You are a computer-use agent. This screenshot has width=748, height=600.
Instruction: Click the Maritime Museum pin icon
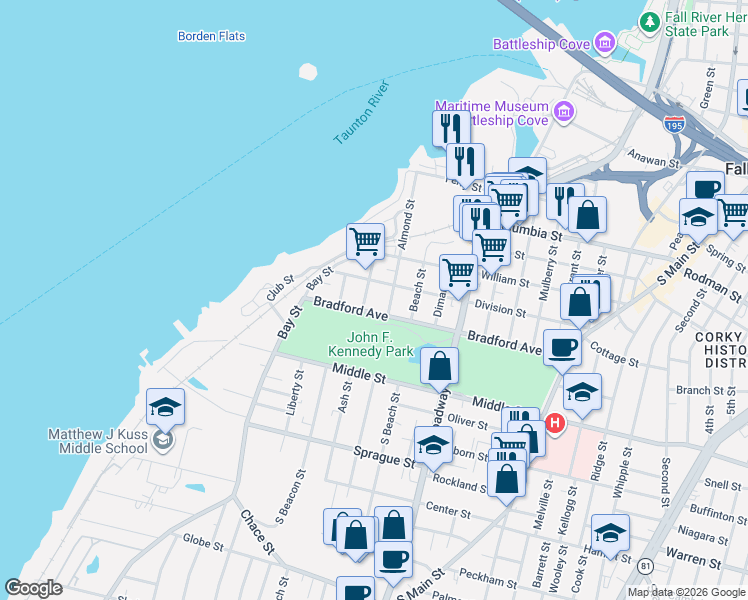coord(564,112)
